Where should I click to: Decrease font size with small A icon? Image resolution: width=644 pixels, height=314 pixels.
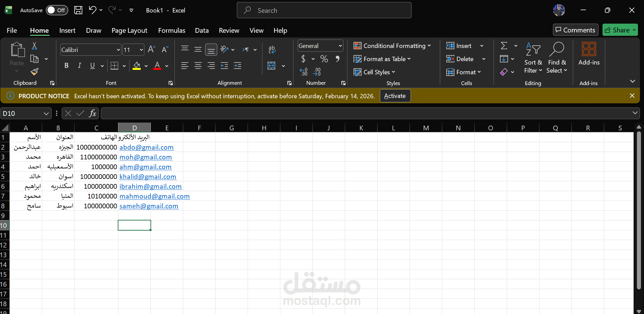coord(165,50)
